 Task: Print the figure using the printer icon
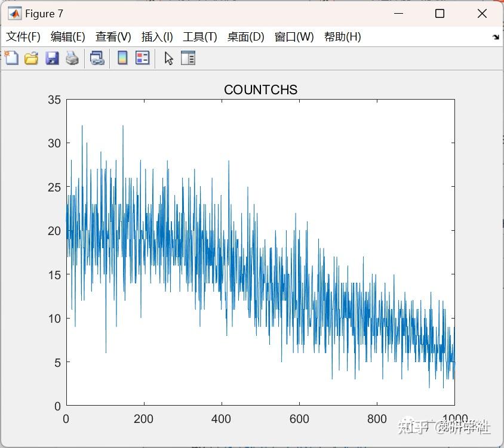pyautogui.click(x=72, y=58)
